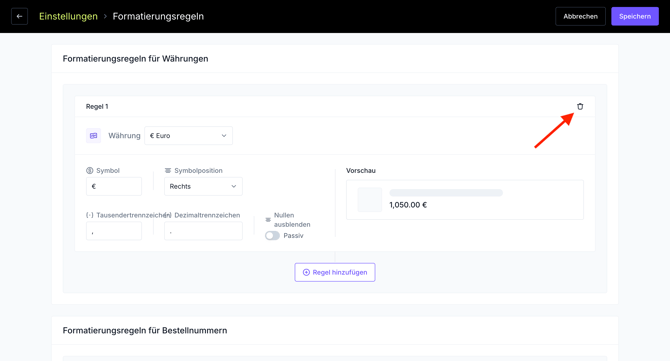This screenshot has width=670, height=361.
Task: Open the Währung Euro dropdown
Action: (x=188, y=135)
